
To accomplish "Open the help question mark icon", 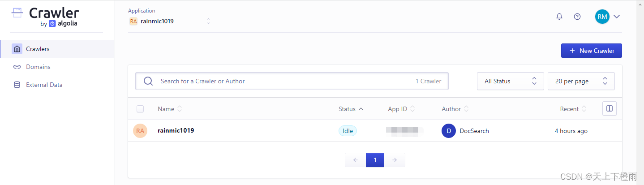I will 577,17.
